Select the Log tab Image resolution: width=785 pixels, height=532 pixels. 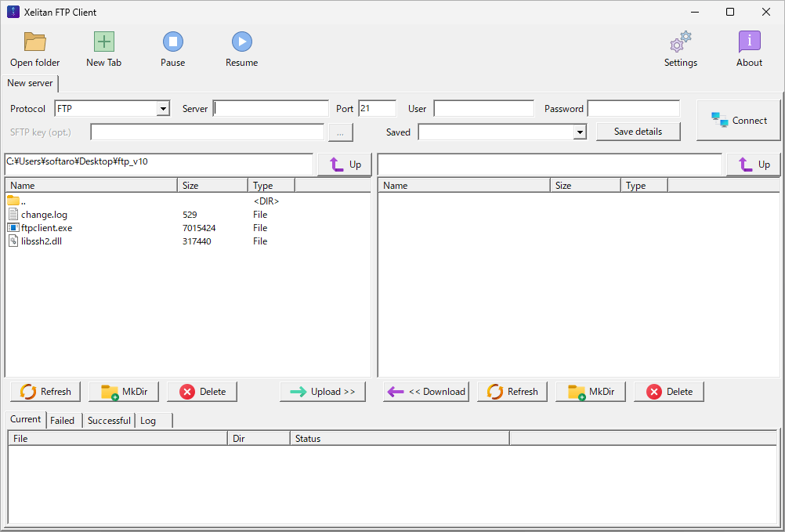pos(154,421)
